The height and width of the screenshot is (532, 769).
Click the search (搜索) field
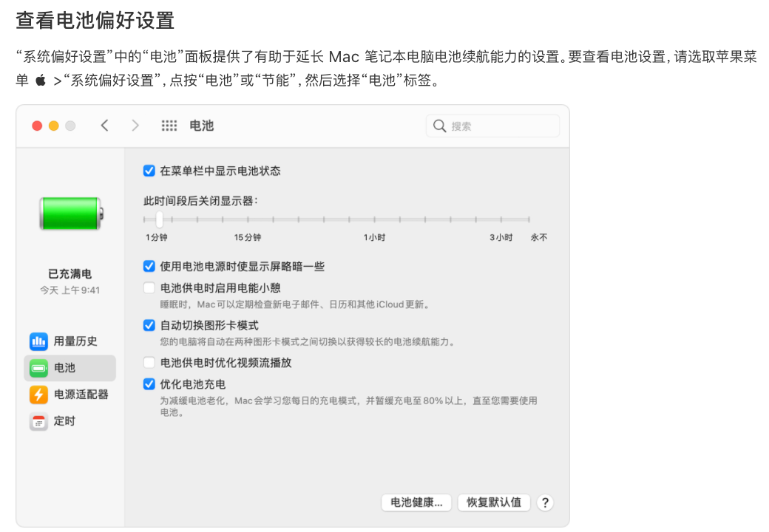(x=493, y=126)
